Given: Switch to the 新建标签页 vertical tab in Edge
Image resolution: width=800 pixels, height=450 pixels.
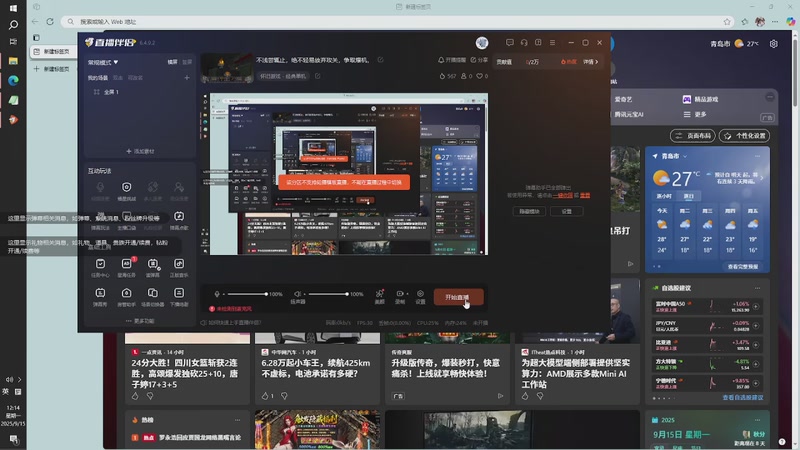Looking at the screenshot, I should point(53,52).
